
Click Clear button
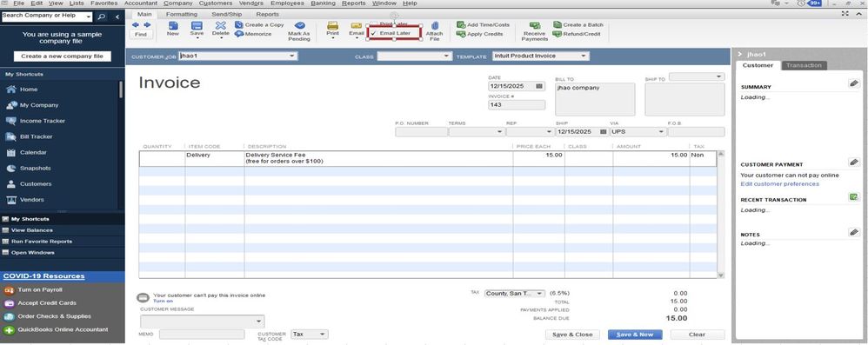[x=697, y=335]
